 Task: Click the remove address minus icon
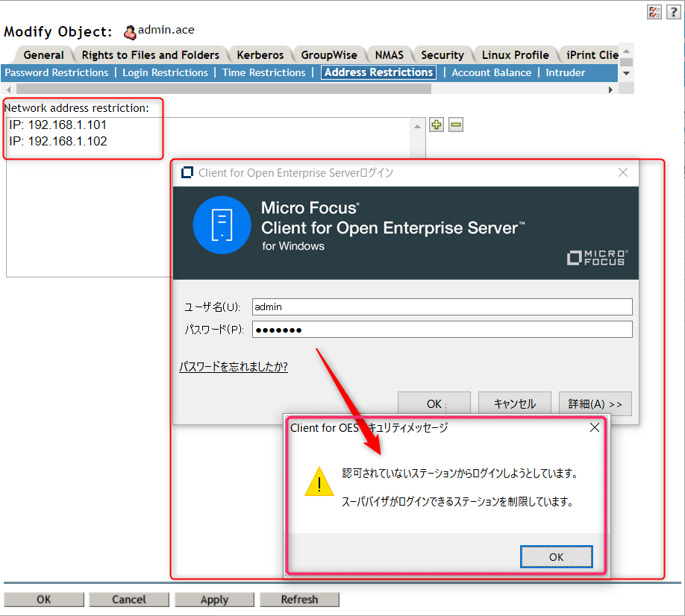456,125
